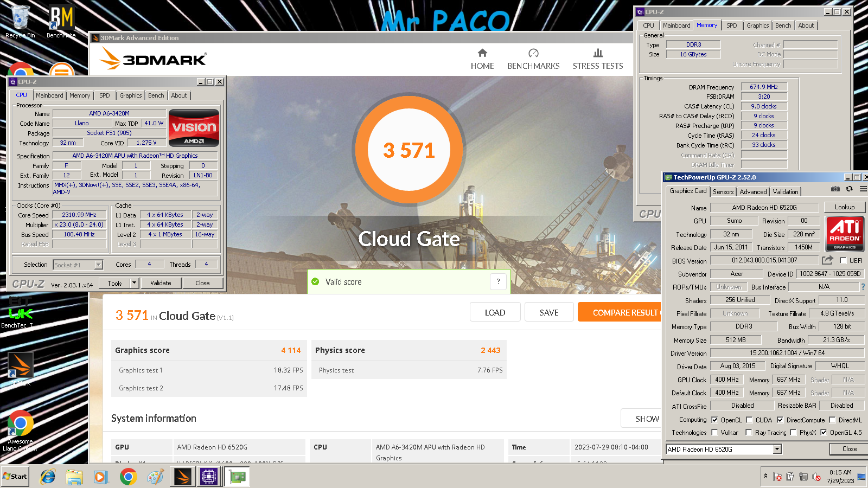Toggle the DirectCompute checkbox

tap(780, 420)
